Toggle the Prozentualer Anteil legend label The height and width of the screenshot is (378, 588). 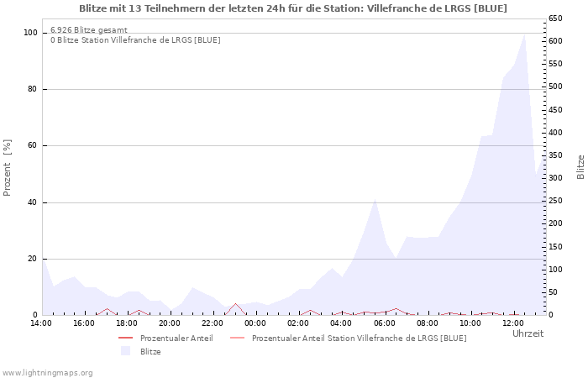coord(176,338)
